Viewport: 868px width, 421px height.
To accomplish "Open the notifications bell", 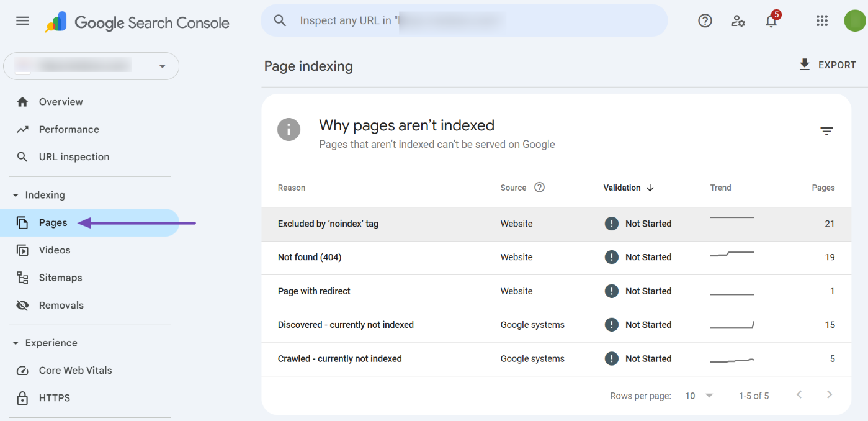I will point(771,21).
